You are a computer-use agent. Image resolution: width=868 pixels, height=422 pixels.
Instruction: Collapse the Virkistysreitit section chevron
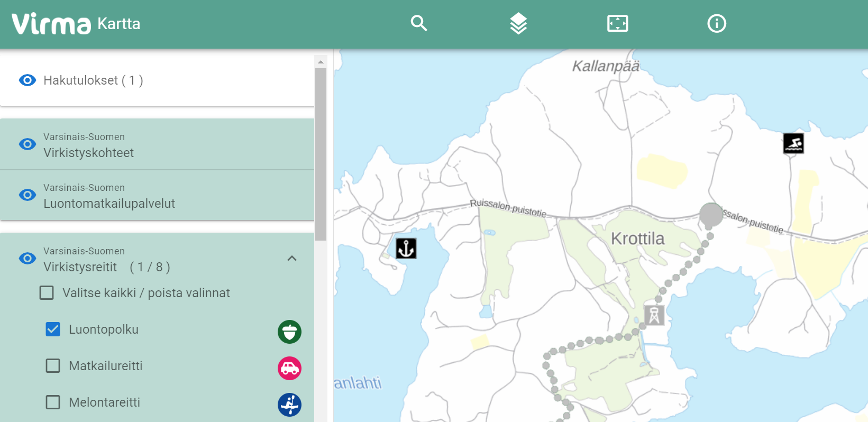[292, 258]
